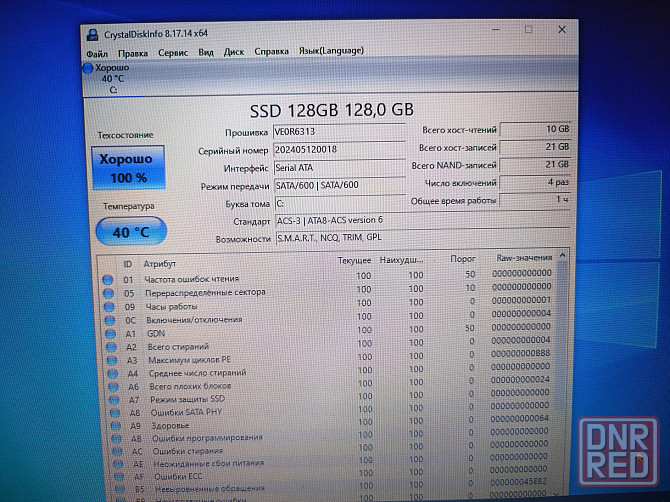Click status circle for A4 Среднее число стираний

[x=113, y=374]
